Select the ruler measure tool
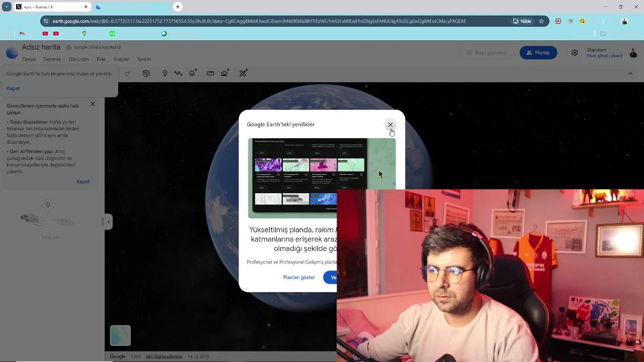This screenshot has height=362, width=644. 210,73
